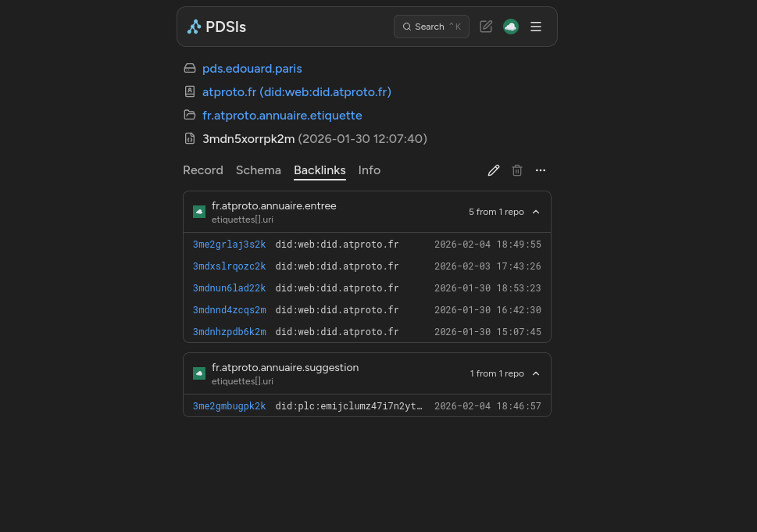
Task: Click the identity card icon beside atproto.fr
Action: pyautogui.click(x=190, y=91)
